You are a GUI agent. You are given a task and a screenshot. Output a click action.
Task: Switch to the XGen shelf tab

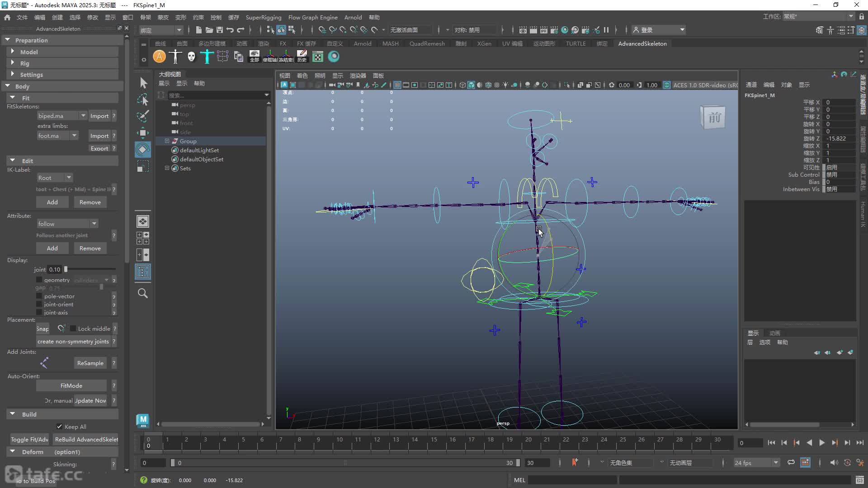pos(484,43)
